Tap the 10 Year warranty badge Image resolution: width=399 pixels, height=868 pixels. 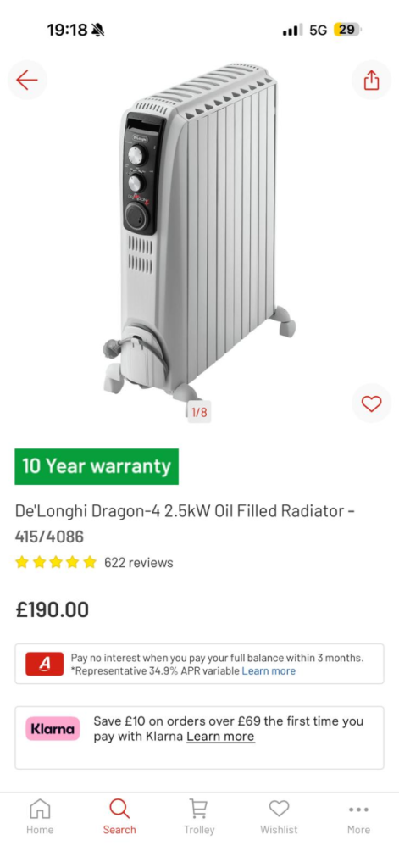click(x=97, y=466)
